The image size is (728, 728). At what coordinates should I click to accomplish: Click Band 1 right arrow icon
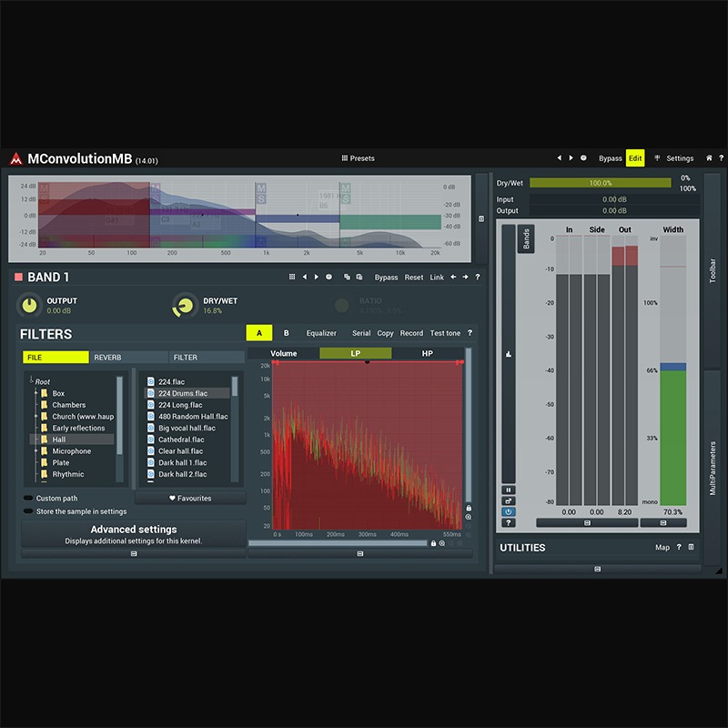tap(465, 277)
